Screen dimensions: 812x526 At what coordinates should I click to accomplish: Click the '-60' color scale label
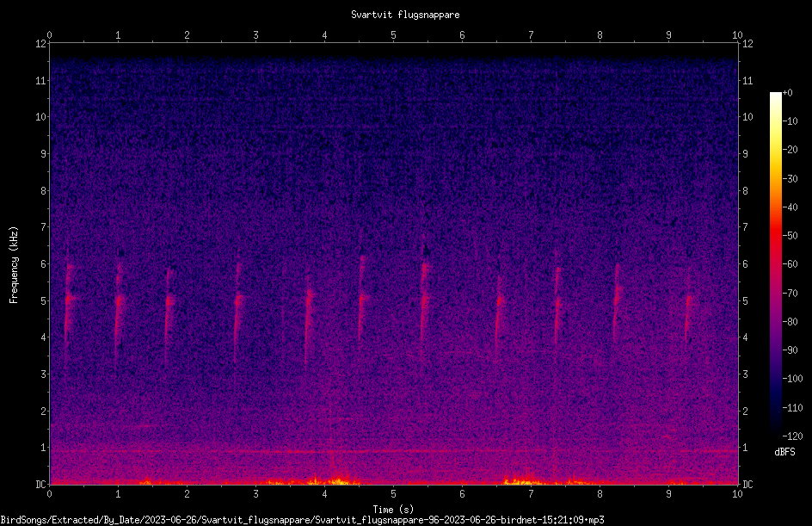[x=790, y=264]
